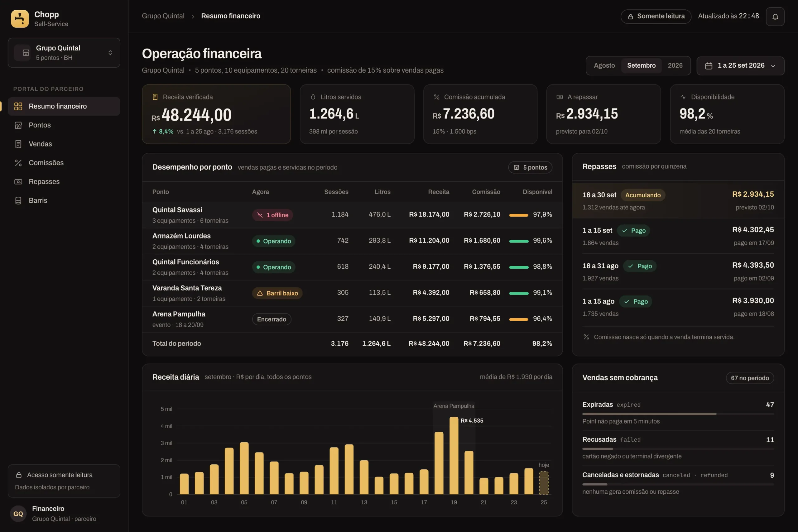Click the Disponibilidade pulse icon

point(683,97)
